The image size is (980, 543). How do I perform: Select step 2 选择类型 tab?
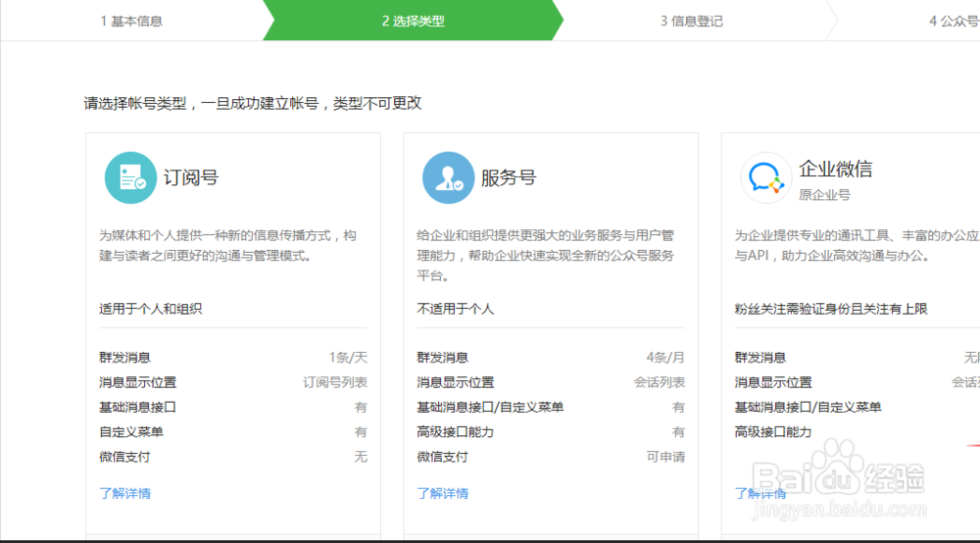coord(414,21)
